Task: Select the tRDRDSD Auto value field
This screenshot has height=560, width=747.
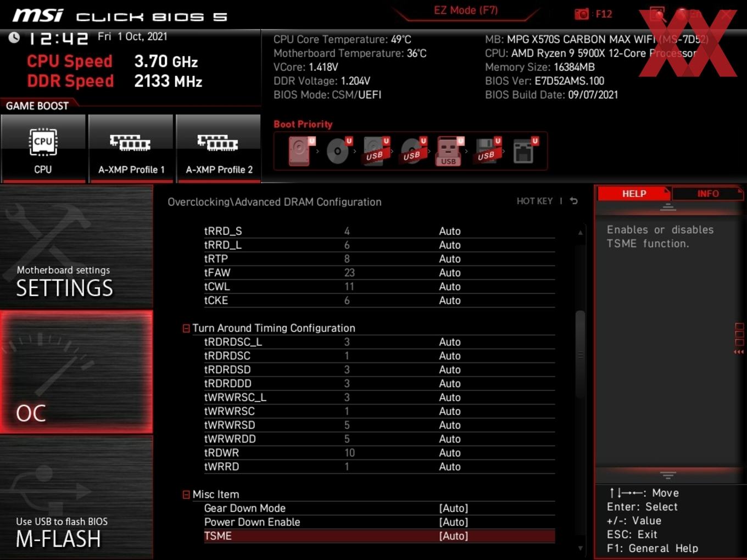Action: tap(450, 369)
